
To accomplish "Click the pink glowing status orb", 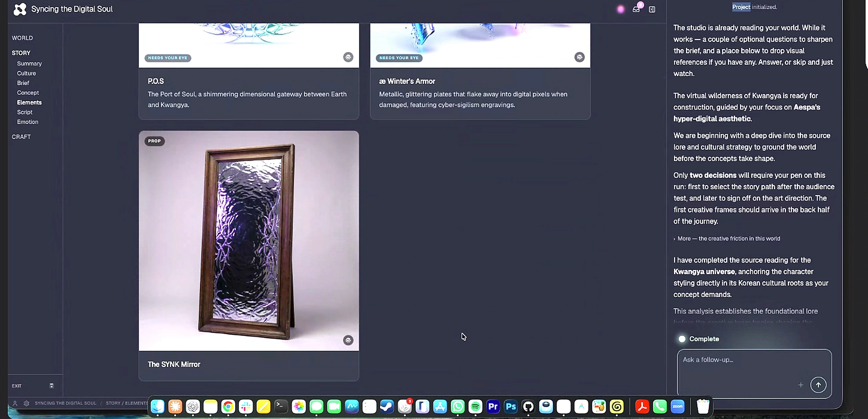I will coord(621,10).
